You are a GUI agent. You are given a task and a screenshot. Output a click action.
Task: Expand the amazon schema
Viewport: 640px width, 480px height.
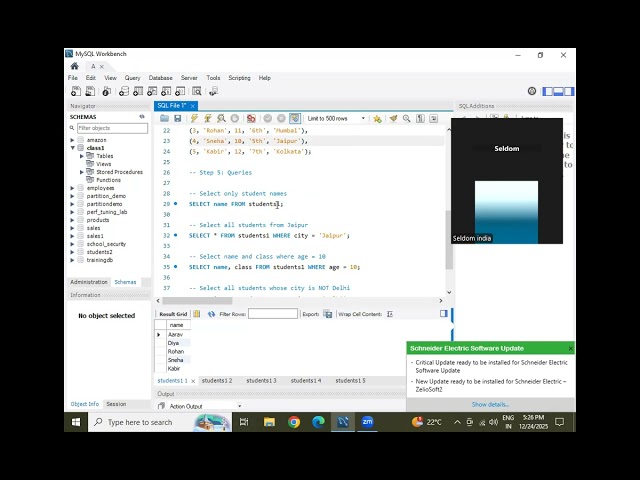pyautogui.click(x=72, y=140)
